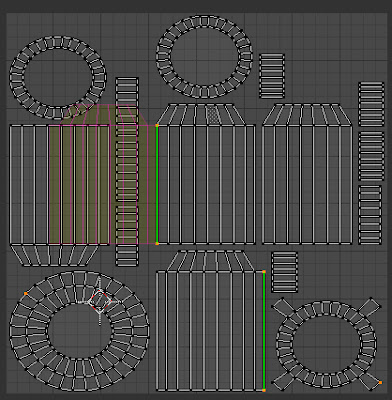Click the orange vertex on the large double-ring island
392x400 pixels.
click(x=26, y=293)
